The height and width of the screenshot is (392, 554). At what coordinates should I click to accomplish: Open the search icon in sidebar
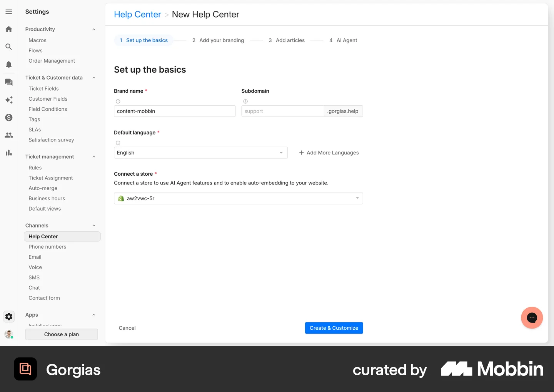pos(9,47)
